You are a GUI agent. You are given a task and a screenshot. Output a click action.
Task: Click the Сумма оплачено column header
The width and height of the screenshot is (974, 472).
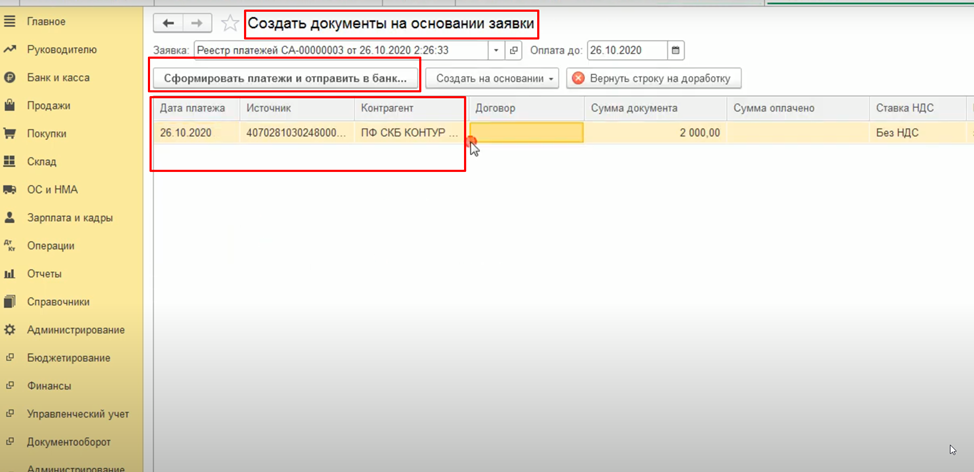(x=798, y=109)
